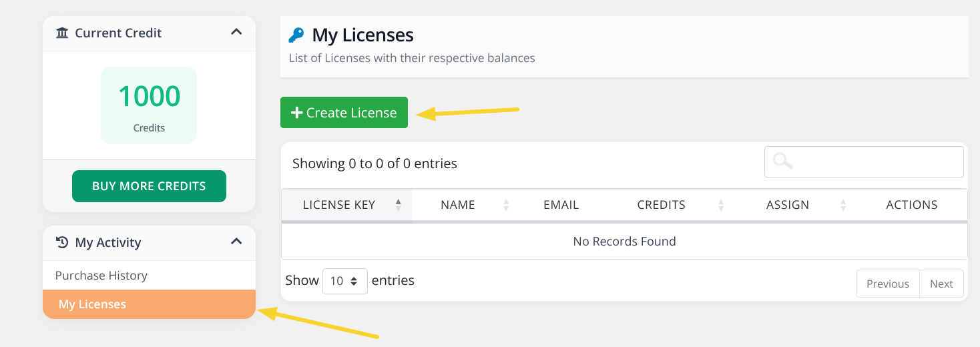980x347 pixels.
Task: Click the License Key sort arrows icon
Action: point(399,205)
